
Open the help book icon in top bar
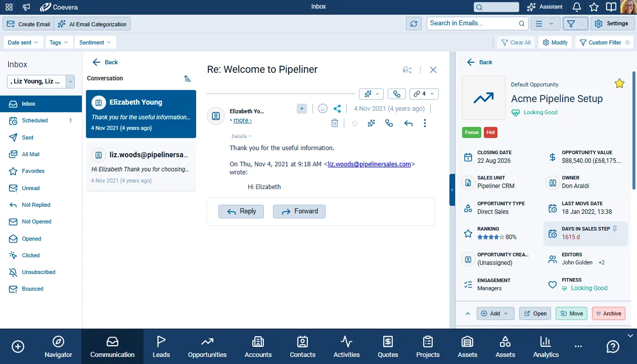coord(611,7)
